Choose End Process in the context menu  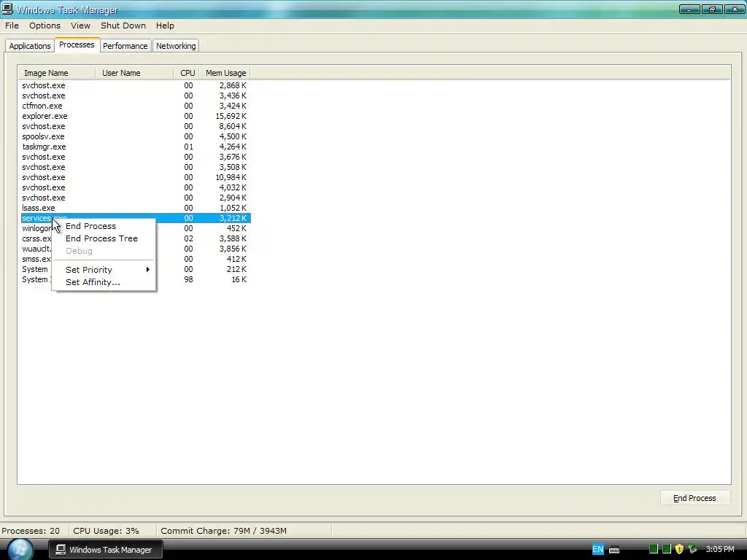(x=90, y=226)
